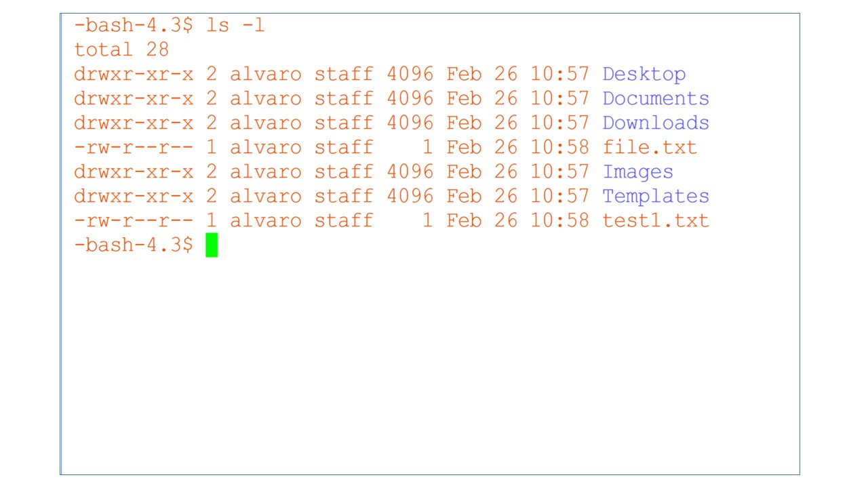Click the green terminal cursor block
The height and width of the screenshot is (488, 868).
[212, 245]
